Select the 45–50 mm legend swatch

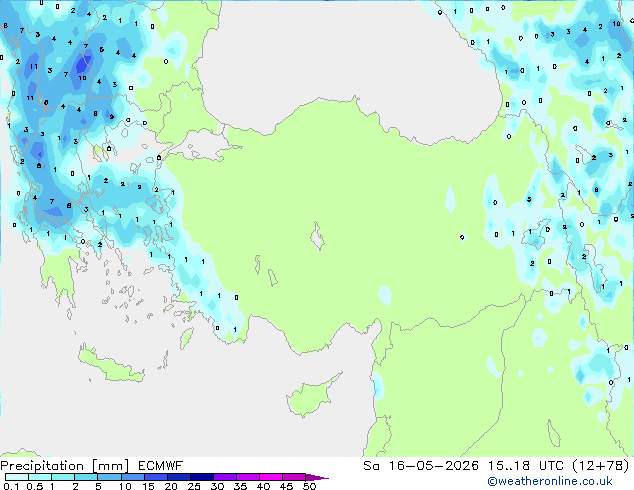point(294,477)
